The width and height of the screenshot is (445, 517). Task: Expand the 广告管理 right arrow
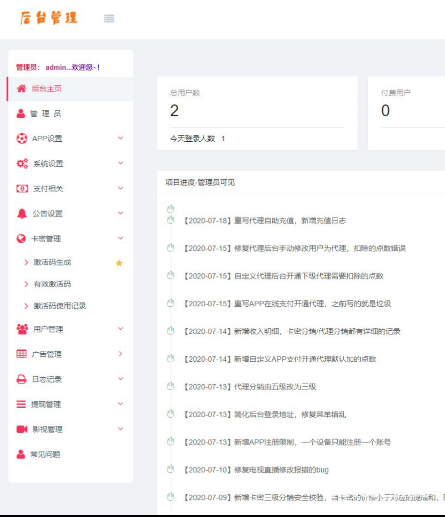pyautogui.click(x=121, y=353)
